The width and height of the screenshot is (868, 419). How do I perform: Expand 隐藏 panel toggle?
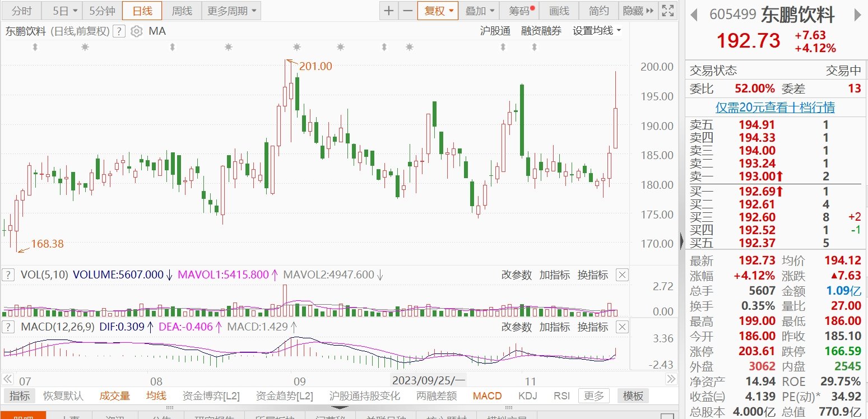[638, 11]
